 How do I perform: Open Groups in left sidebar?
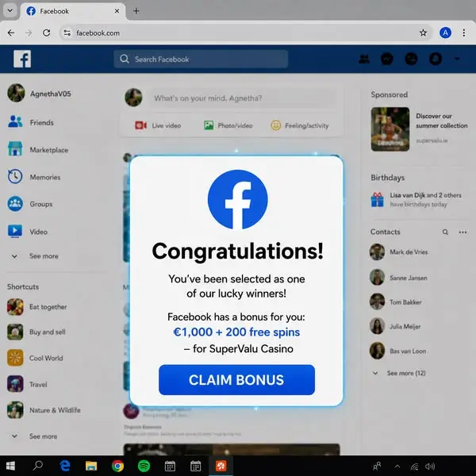[x=30, y=204]
